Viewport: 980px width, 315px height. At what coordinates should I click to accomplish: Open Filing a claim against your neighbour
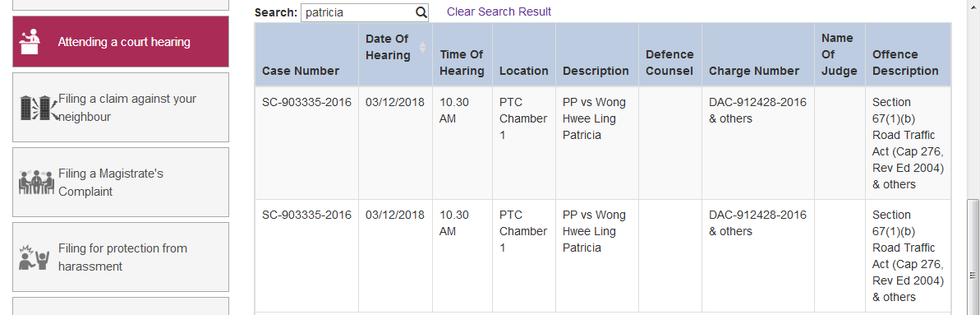(x=121, y=107)
